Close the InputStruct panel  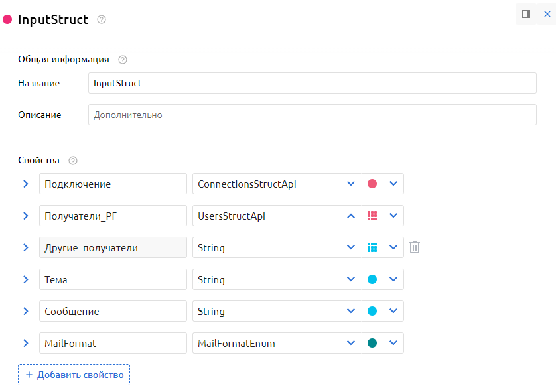tap(547, 14)
